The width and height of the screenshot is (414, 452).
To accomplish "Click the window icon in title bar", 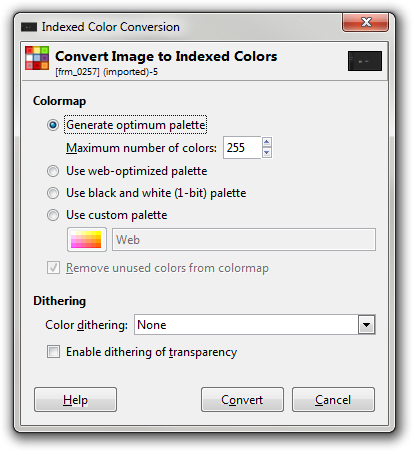I will pyautogui.click(x=29, y=27).
